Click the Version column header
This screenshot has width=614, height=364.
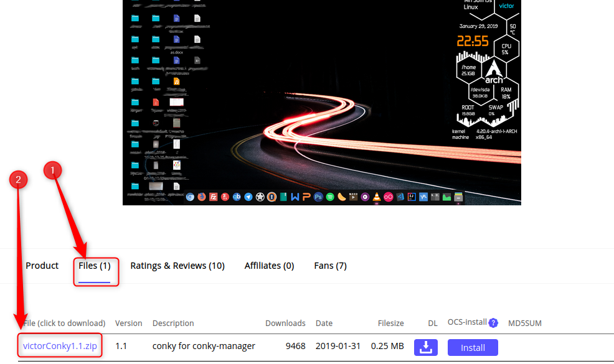pyautogui.click(x=128, y=324)
